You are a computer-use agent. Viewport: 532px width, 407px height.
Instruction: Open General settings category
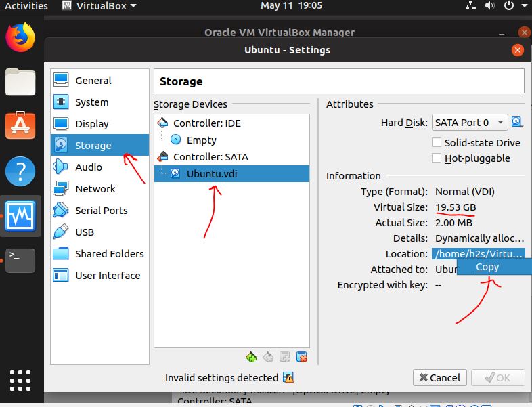(x=99, y=81)
